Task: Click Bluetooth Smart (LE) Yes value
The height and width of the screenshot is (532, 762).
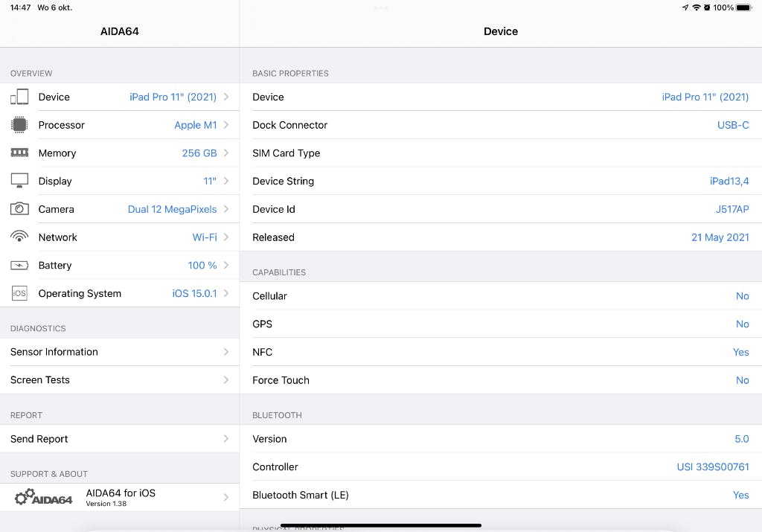Action: tap(740, 495)
